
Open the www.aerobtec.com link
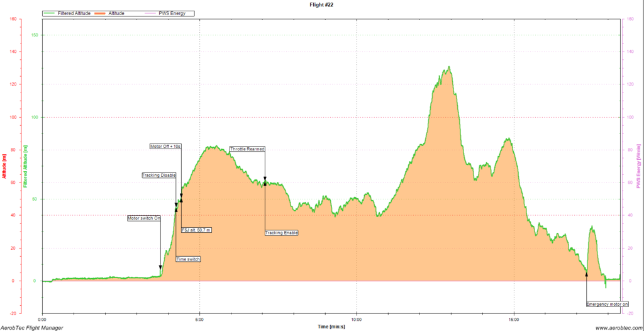click(x=618, y=327)
